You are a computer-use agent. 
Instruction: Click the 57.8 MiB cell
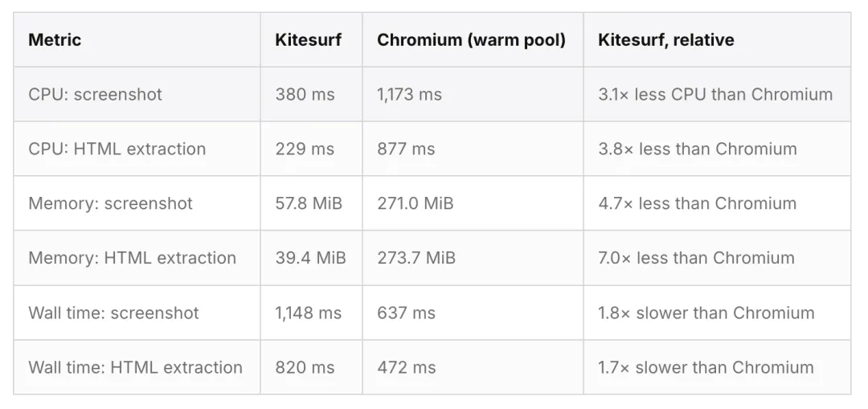pyautogui.click(x=309, y=203)
